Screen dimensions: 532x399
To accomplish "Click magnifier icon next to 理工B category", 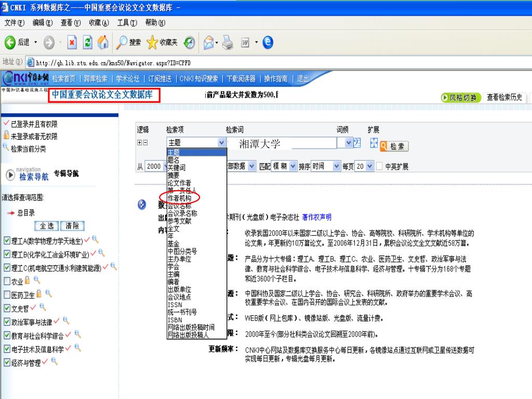I will pyautogui.click(x=101, y=253).
